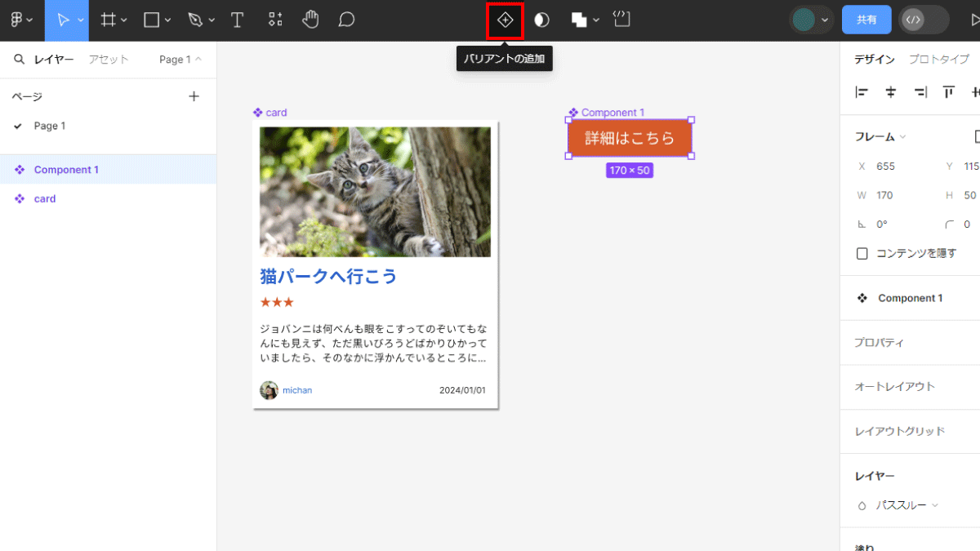980x551 pixels.
Task: Switch to the レイヤー tab
Action: (54, 60)
